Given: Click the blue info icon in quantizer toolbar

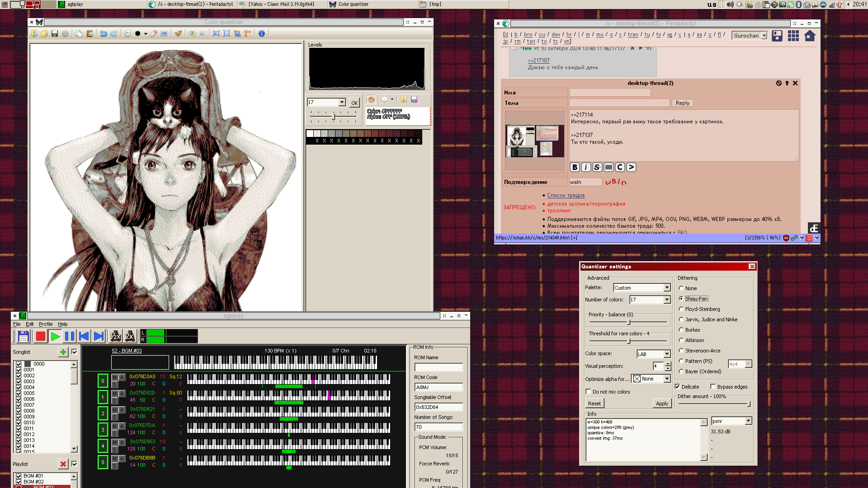Looking at the screenshot, I should click(261, 33).
